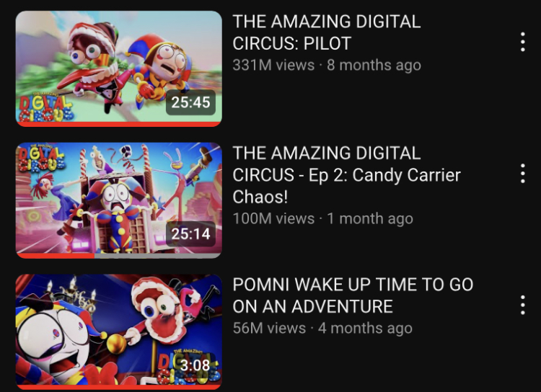Click the 25:45 duration badge
This screenshot has width=541, height=392.
(191, 102)
